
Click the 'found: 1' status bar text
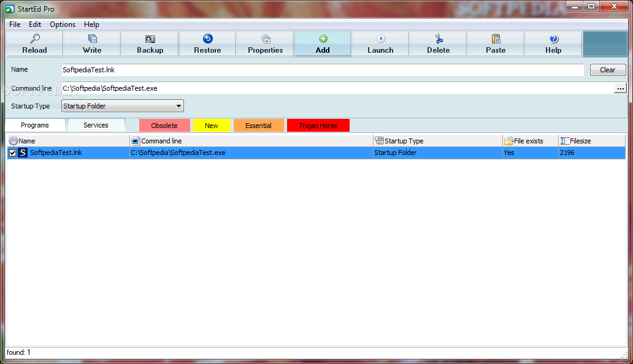coord(18,352)
